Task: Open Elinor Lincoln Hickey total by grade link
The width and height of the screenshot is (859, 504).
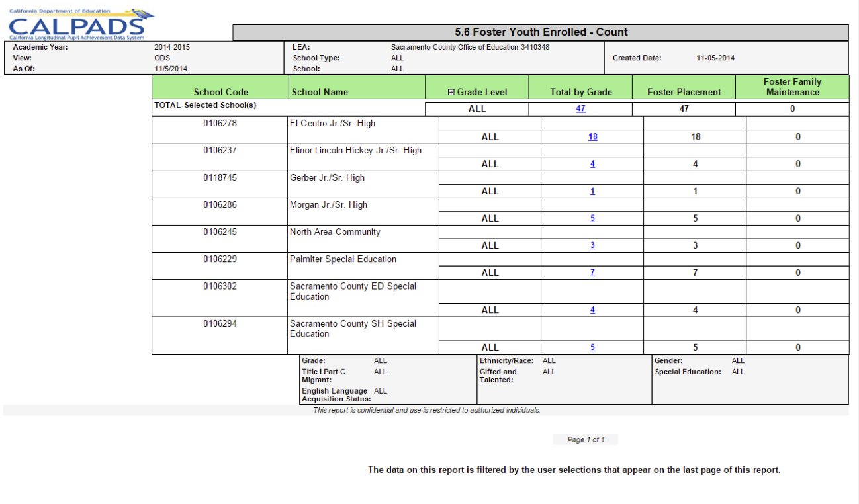Action: [592, 164]
